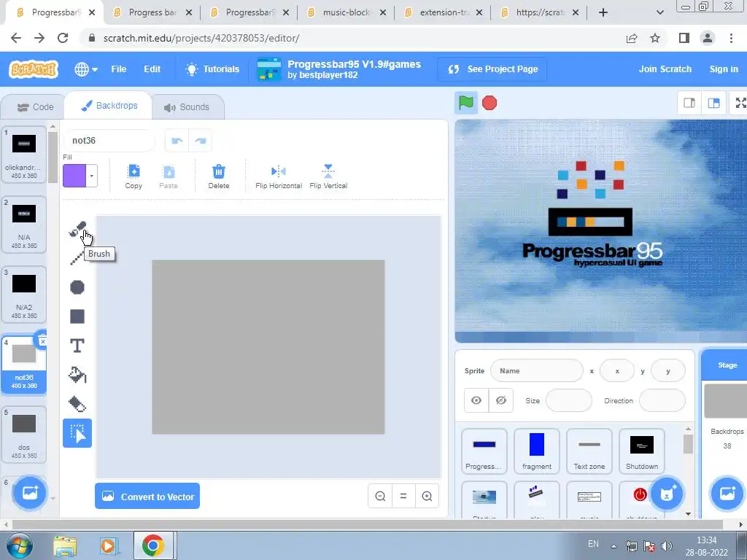Click the Paste icon
This screenshot has height=560, width=747.
pyautogui.click(x=169, y=176)
